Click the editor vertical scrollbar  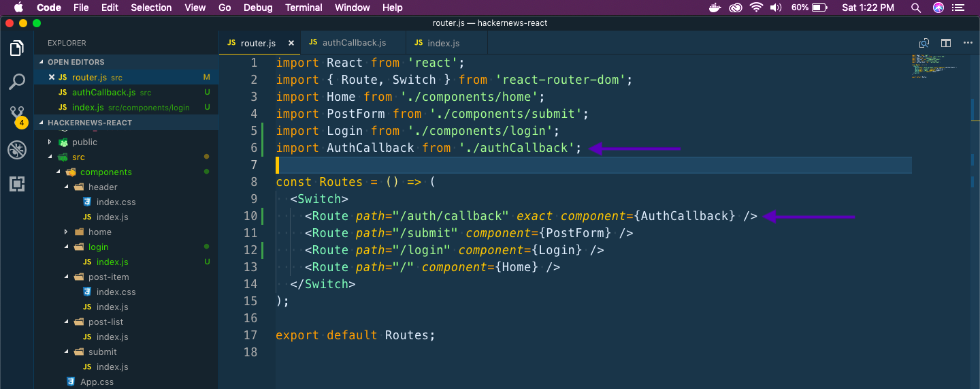pyautogui.click(x=975, y=222)
